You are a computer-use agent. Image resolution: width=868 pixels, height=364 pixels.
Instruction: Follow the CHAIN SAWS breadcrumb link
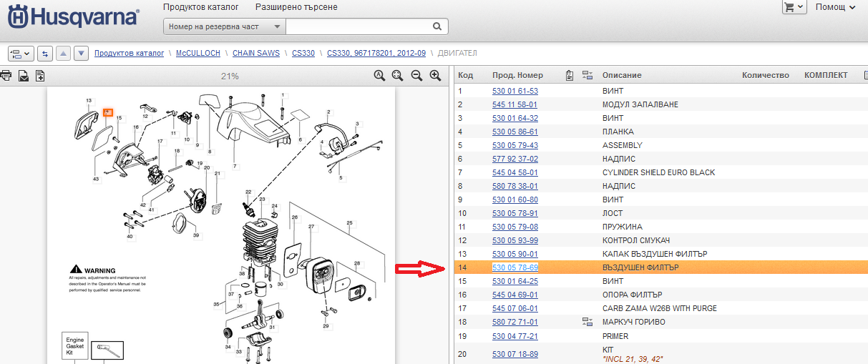tap(256, 54)
